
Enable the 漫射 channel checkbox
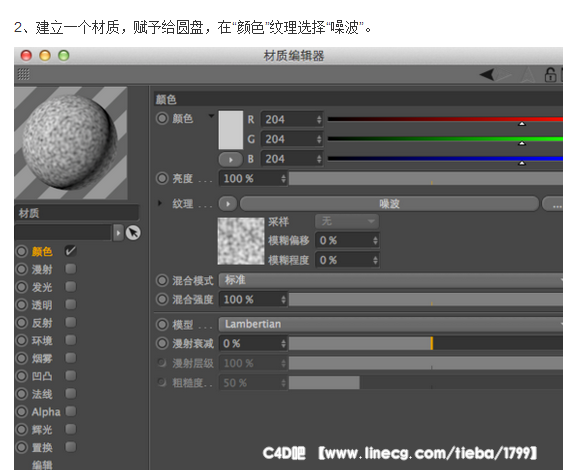[x=70, y=269]
